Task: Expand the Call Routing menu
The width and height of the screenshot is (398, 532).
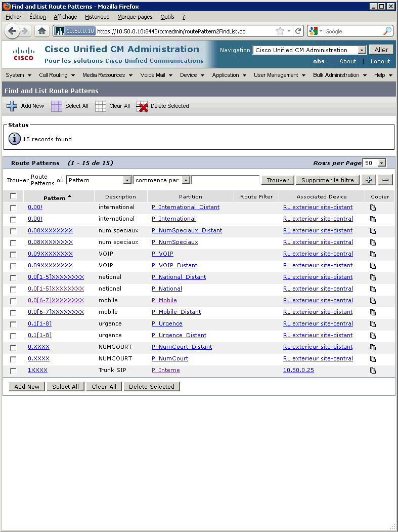Action: (57, 75)
